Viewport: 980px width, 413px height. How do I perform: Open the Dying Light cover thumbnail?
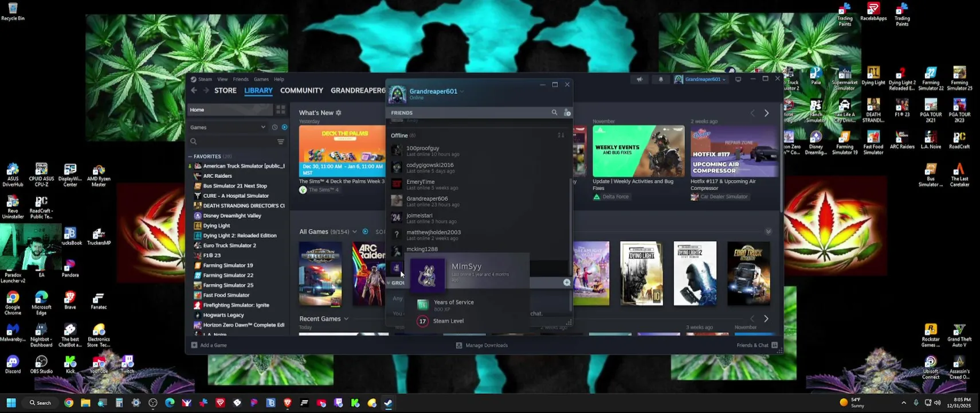pyautogui.click(x=641, y=274)
